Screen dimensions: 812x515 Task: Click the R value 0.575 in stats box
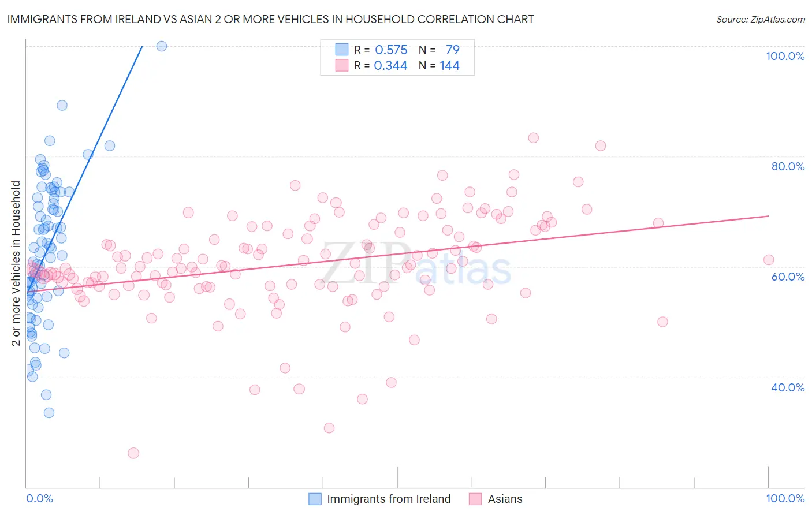point(392,50)
